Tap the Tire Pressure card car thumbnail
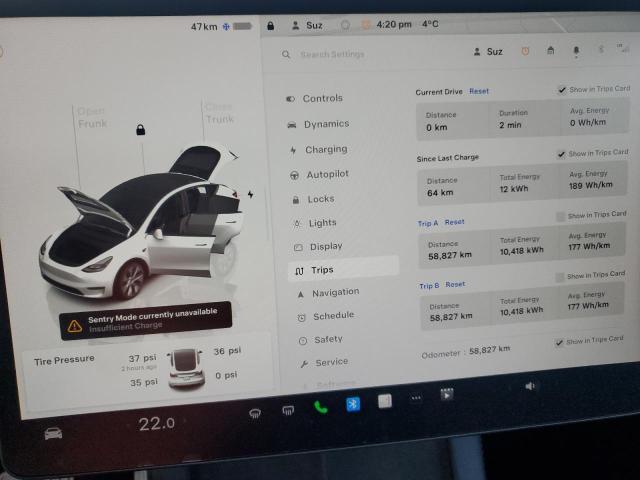The width and height of the screenshot is (640, 480). (186, 368)
